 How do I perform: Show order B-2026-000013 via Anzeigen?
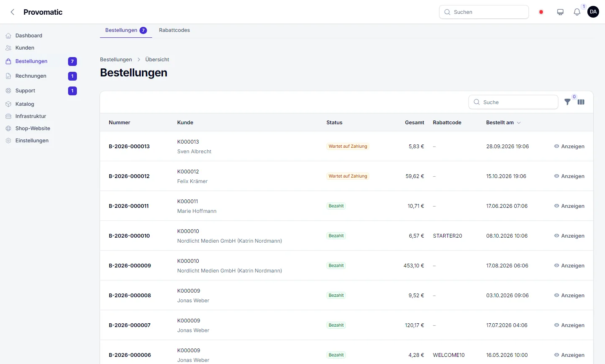coord(569,147)
